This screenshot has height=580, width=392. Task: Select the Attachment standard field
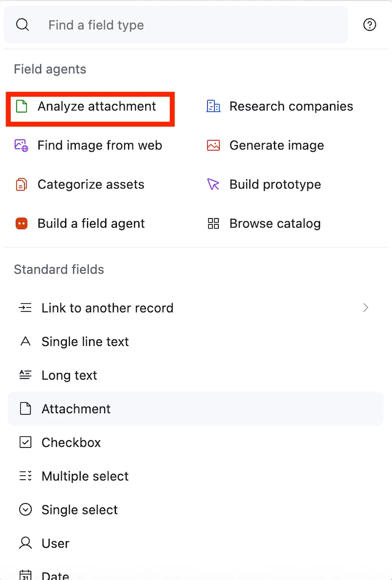pyautogui.click(x=76, y=409)
